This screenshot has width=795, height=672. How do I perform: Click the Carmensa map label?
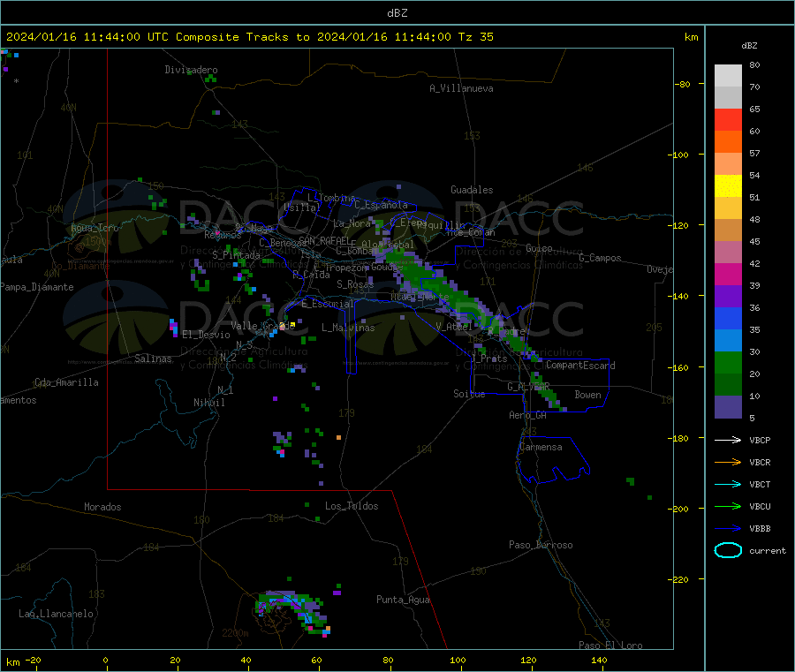coord(541,447)
